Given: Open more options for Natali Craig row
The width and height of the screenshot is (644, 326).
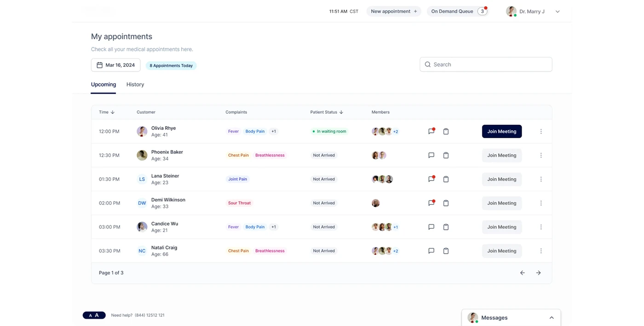Looking at the screenshot, I should (x=541, y=251).
